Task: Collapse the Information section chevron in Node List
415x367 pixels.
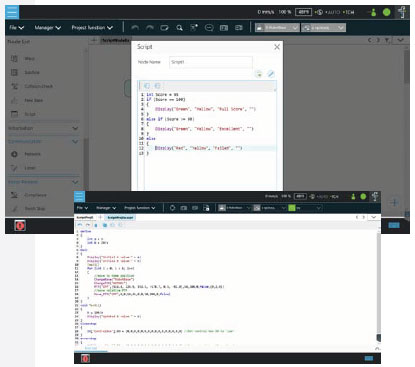Action: pos(75,128)
